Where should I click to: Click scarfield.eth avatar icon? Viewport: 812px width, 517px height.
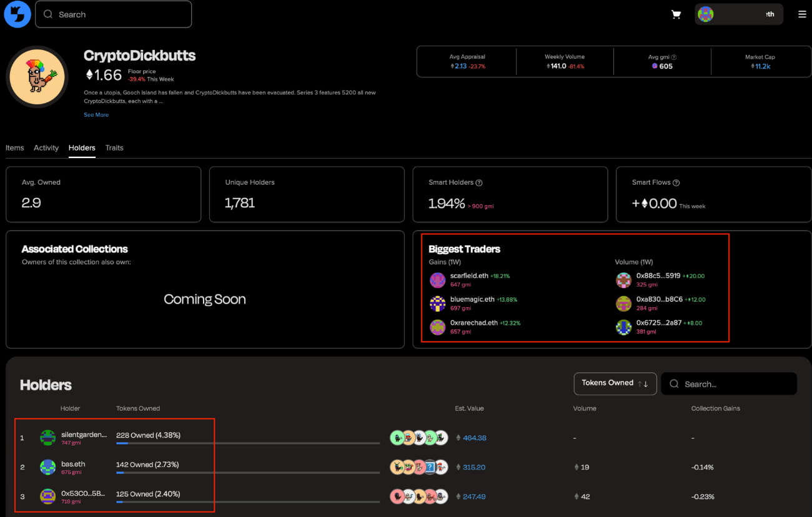coord(438,280)
